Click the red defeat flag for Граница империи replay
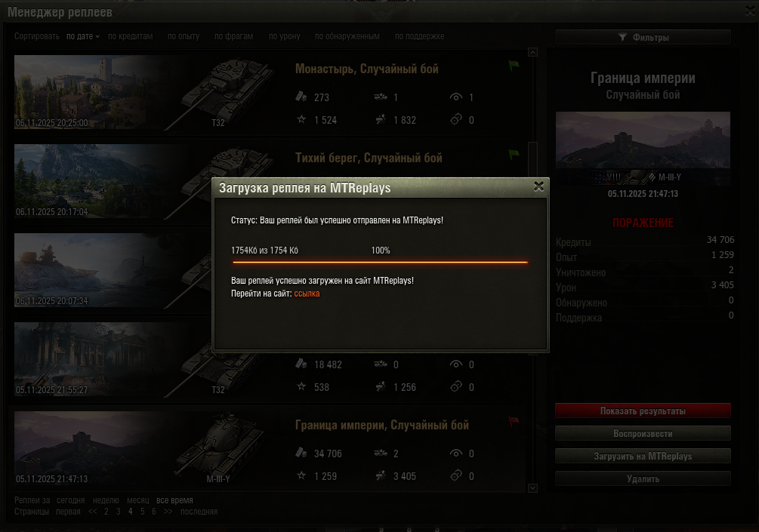The image size is (759, 532). point(514,422)
